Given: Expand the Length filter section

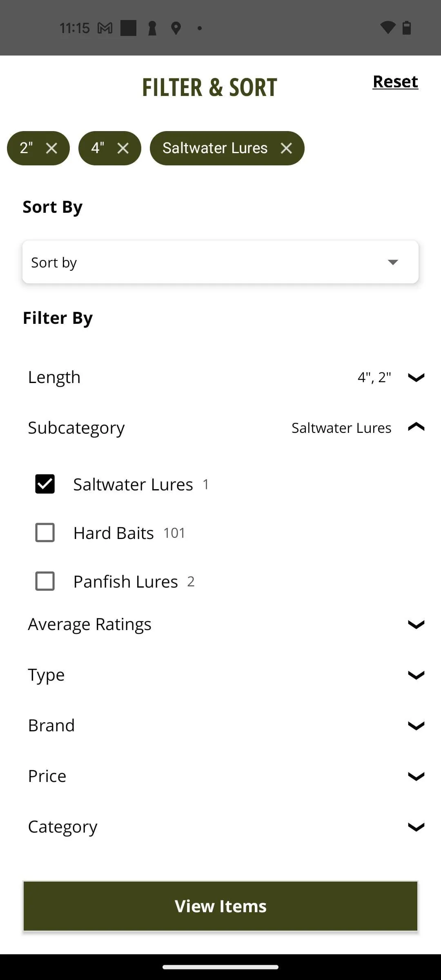Looking at the screenshot, I should 416,377.
